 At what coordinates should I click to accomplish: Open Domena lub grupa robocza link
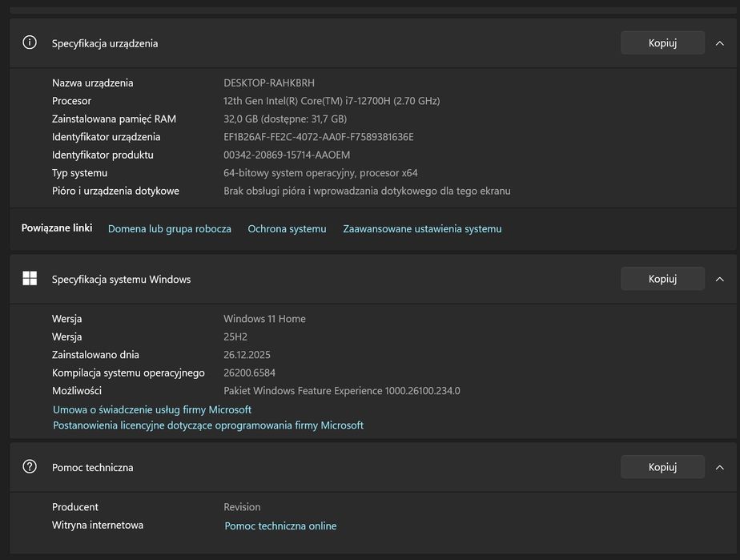click(170, 229)
